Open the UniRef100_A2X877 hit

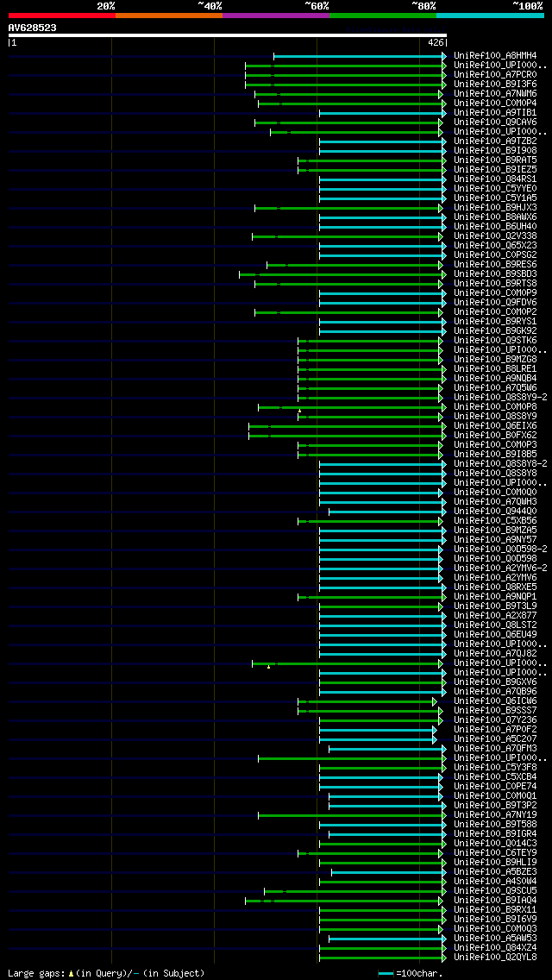click(495, 616)
